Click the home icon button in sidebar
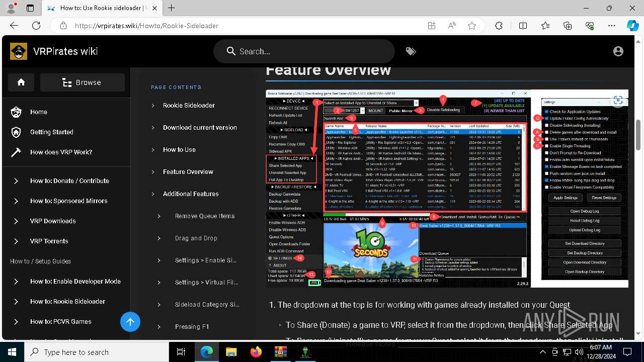Screen dimensions: 644x362 pos(21,82)
